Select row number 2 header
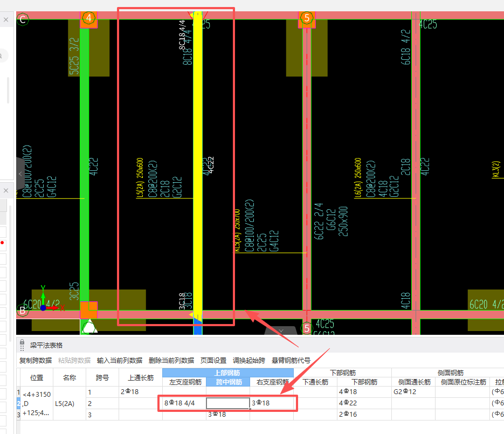The image size is (504, 434). (x=18, y=403)
